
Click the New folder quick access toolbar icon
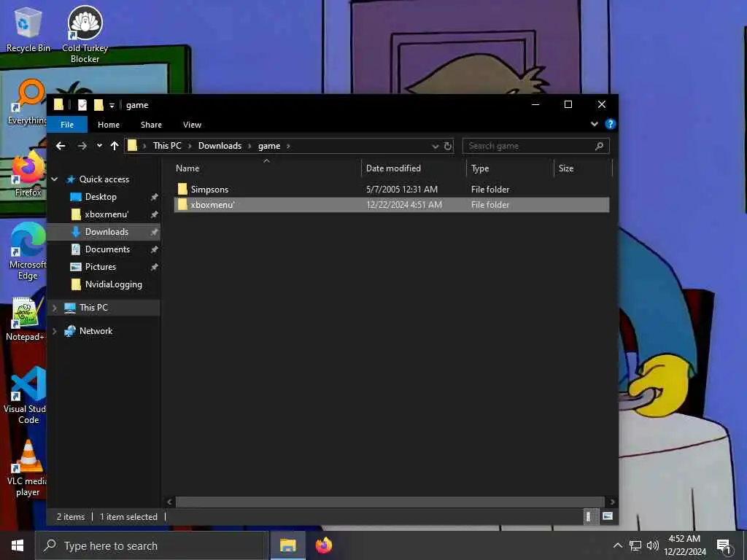point(98,105)
